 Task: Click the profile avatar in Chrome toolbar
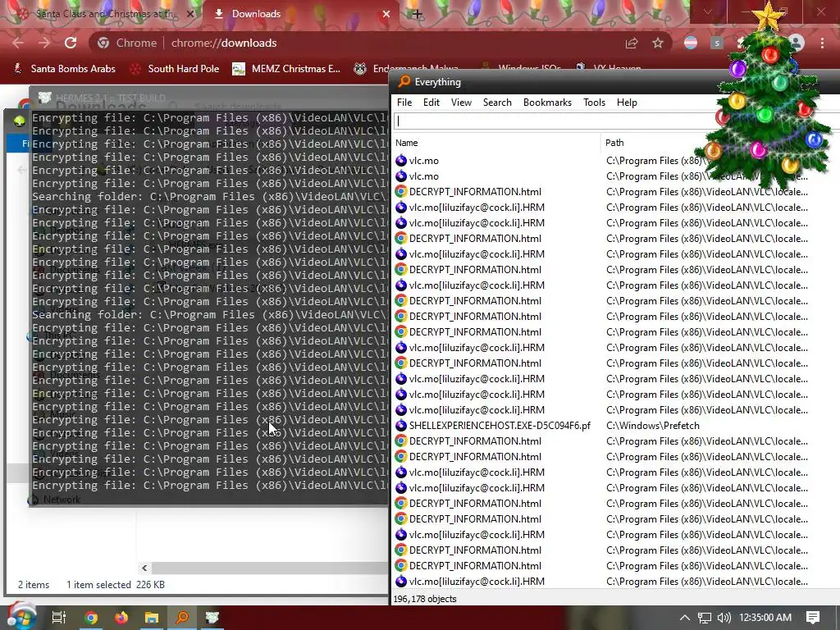(x=796, y=43)
